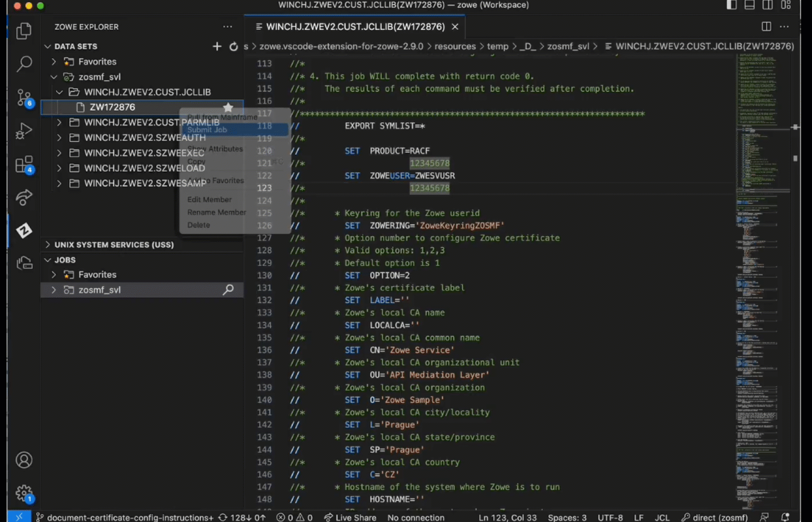The image size is (812, 522).
Task: Open the Source Control view
Action: pos(24,98)
